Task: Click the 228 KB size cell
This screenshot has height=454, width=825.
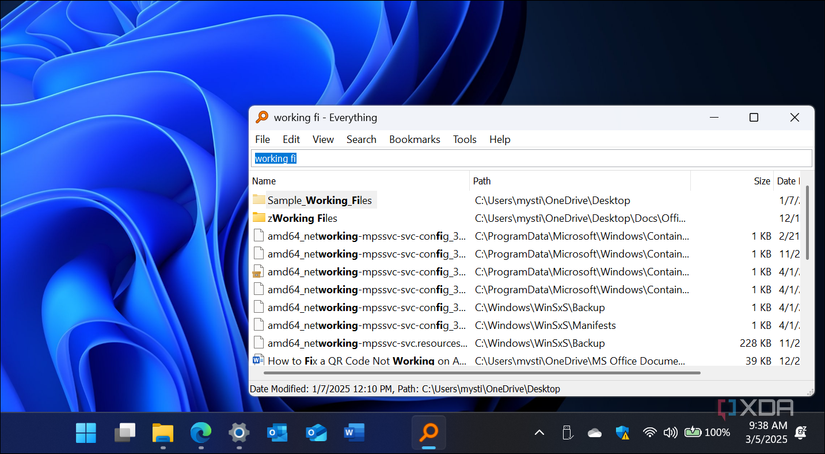Action: tap(756, 343)
